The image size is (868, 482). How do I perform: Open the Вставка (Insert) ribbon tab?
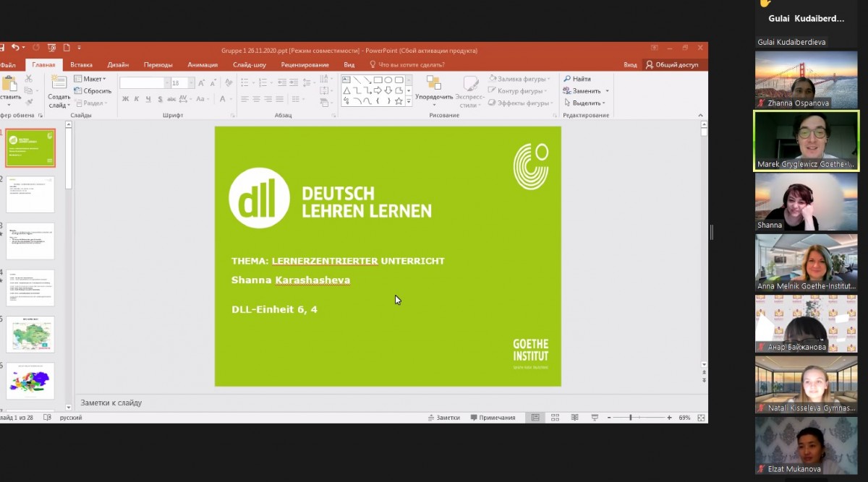click(x=81, y=65)
